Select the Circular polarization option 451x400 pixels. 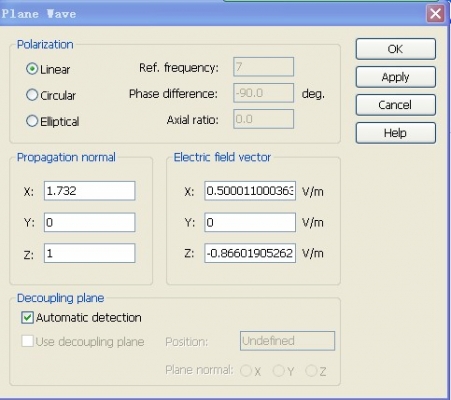[x=32, y=95]
